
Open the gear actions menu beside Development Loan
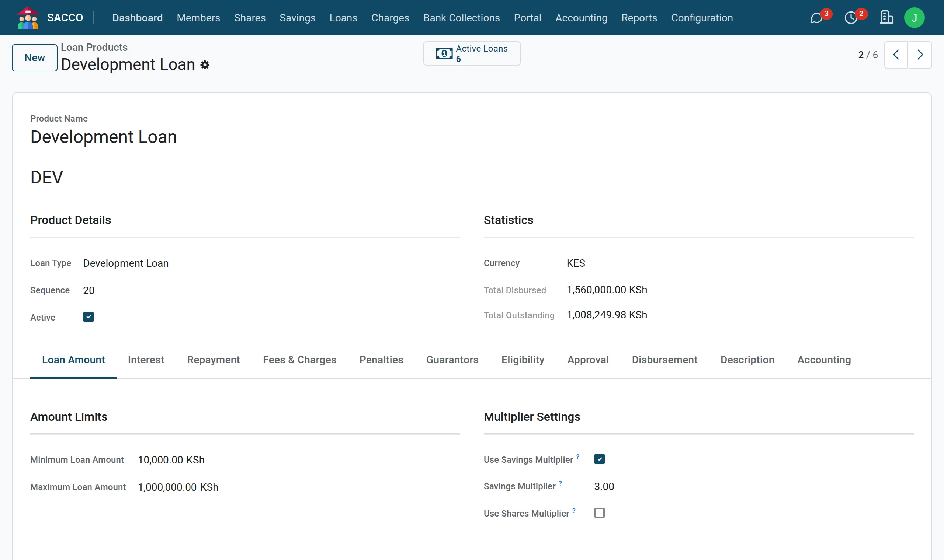[205, 65]
